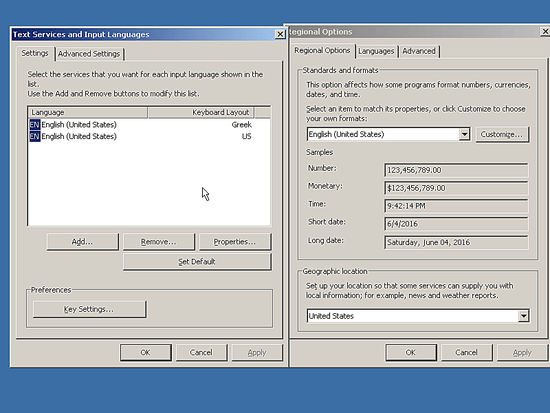Click the Remove... button

tap(159, 242)
